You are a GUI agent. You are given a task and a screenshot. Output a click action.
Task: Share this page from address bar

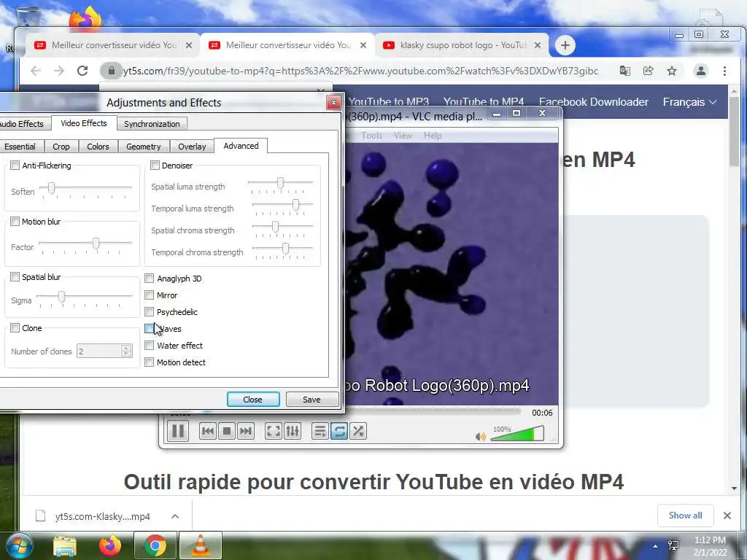click(648, 71)
